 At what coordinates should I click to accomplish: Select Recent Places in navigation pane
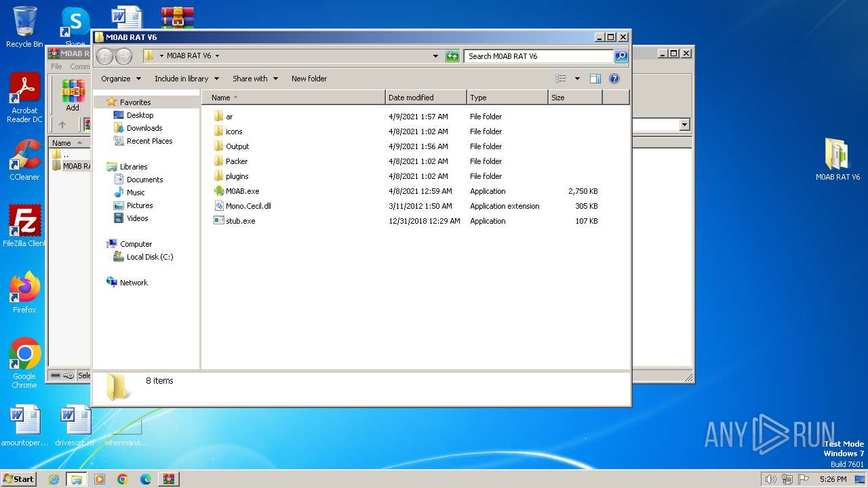pos(143,141)
